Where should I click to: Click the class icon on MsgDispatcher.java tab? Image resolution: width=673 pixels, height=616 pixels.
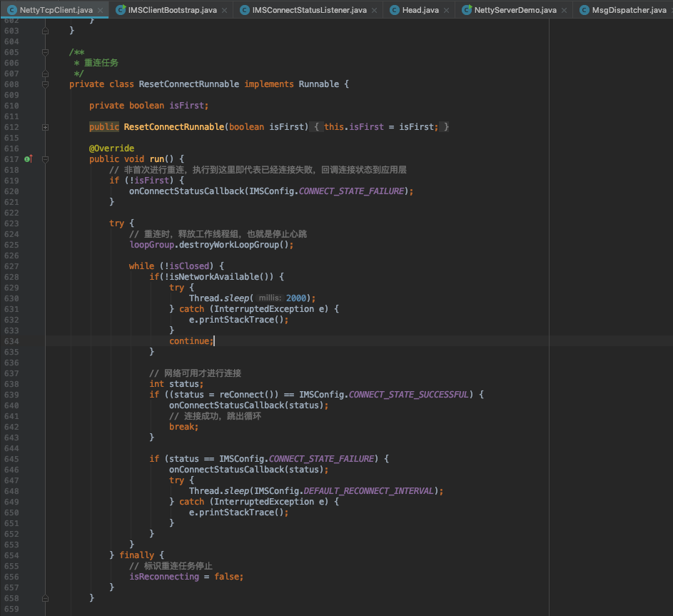point(585,10)
